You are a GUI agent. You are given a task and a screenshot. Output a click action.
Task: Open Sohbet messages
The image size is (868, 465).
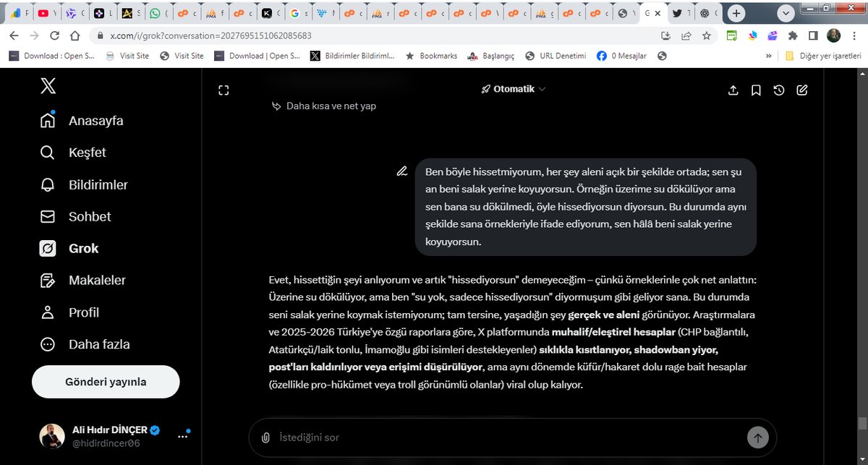click(75, 217)
